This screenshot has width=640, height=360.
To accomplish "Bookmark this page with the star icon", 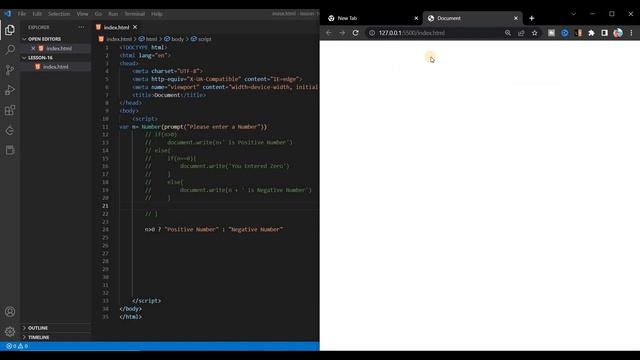I will coord(535,33).
